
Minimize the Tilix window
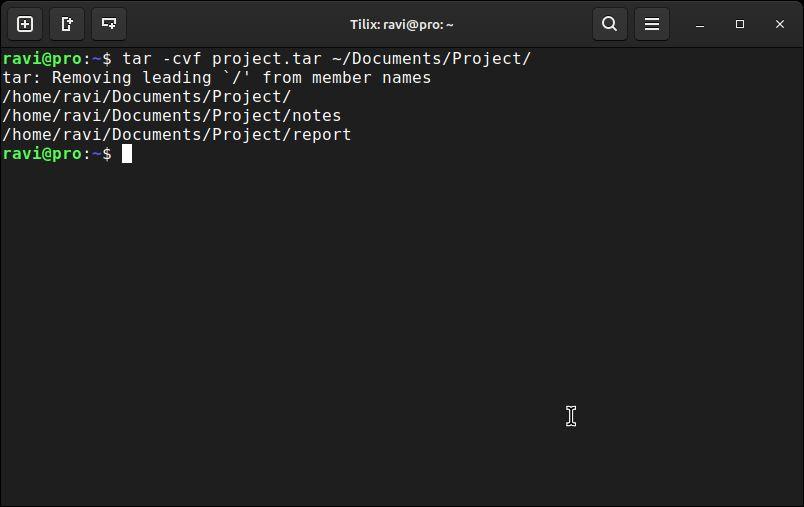(700, 25)
